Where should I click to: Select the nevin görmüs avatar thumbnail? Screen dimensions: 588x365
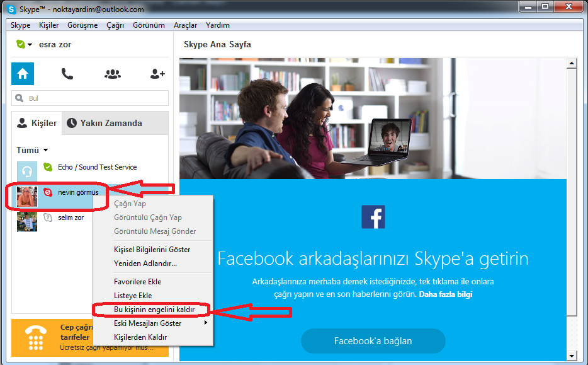click(x=27, y=197)
